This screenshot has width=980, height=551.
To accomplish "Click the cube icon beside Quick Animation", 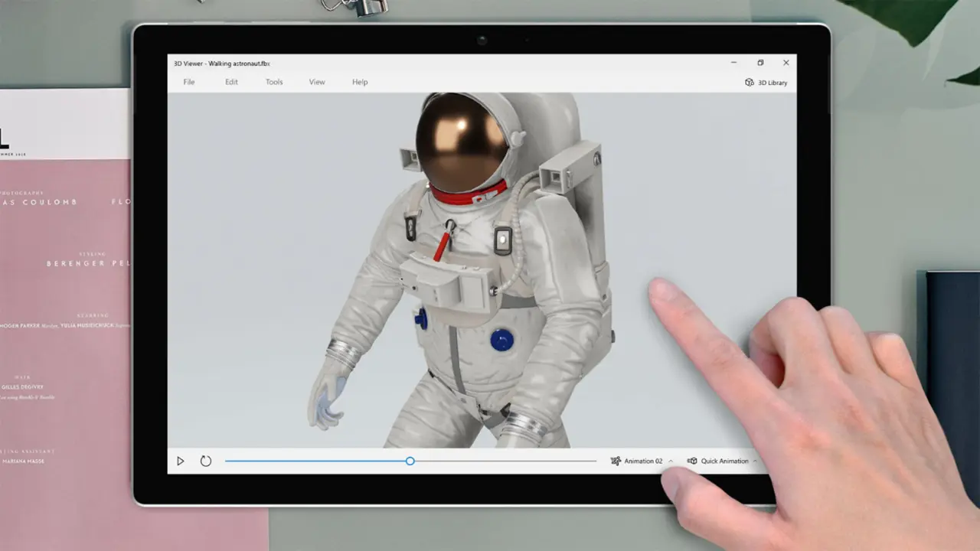I will (x=692, y=461).
